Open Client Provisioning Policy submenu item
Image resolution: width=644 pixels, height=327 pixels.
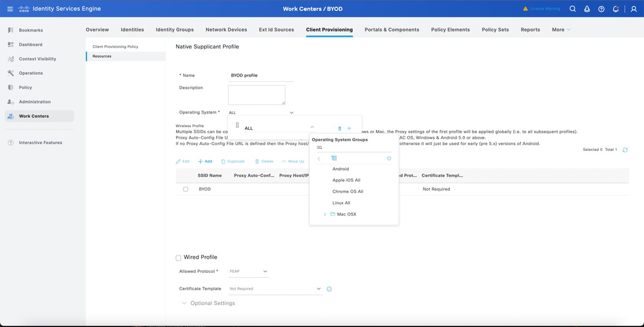(x=115, y=47)
